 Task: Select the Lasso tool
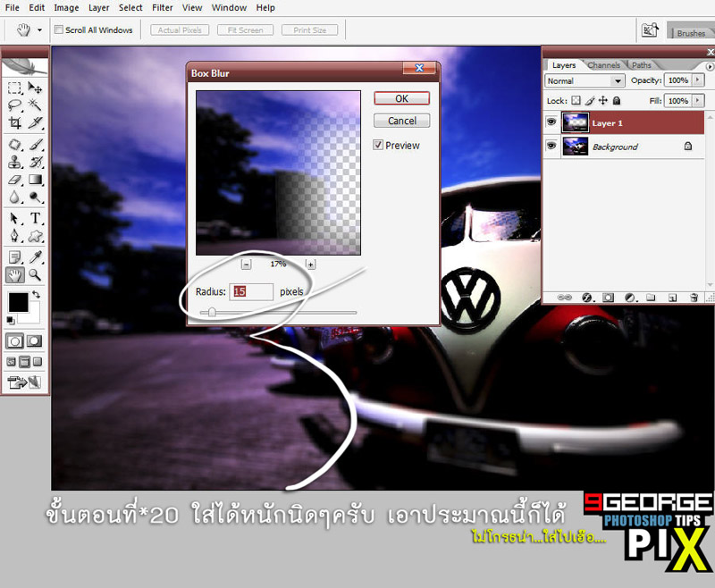click(x=14, y=105)
